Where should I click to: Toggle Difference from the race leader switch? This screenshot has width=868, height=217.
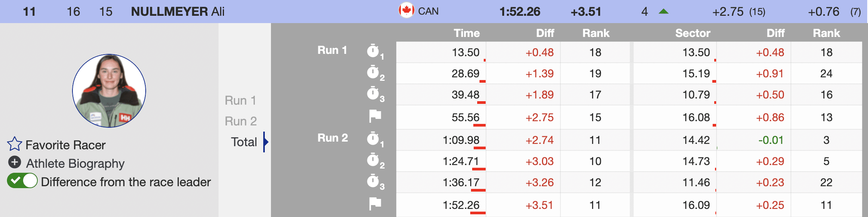[x=22, y=181]
